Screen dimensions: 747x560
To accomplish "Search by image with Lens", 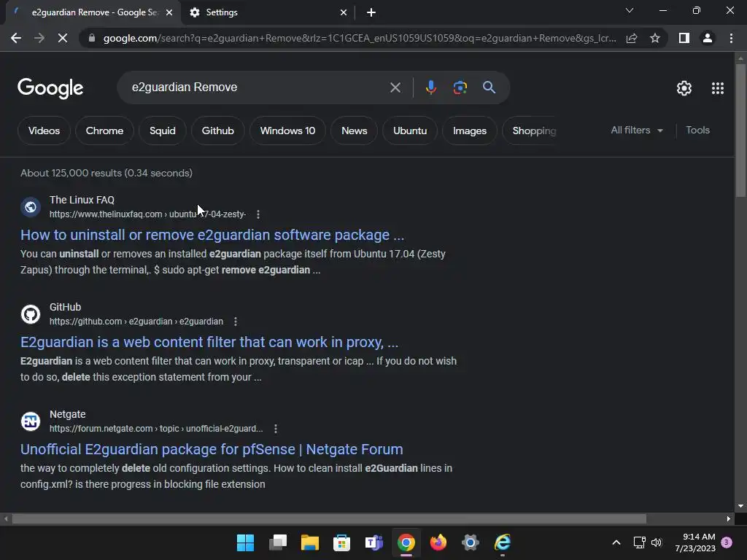I will click(x=460, y=87).
